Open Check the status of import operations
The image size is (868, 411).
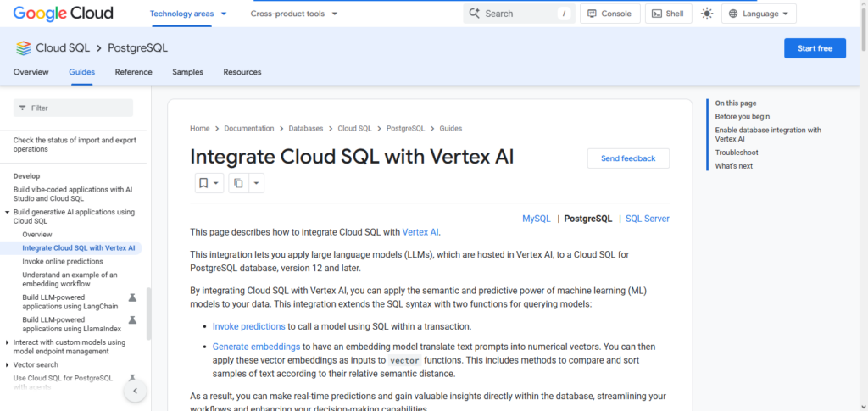[75, 145]
